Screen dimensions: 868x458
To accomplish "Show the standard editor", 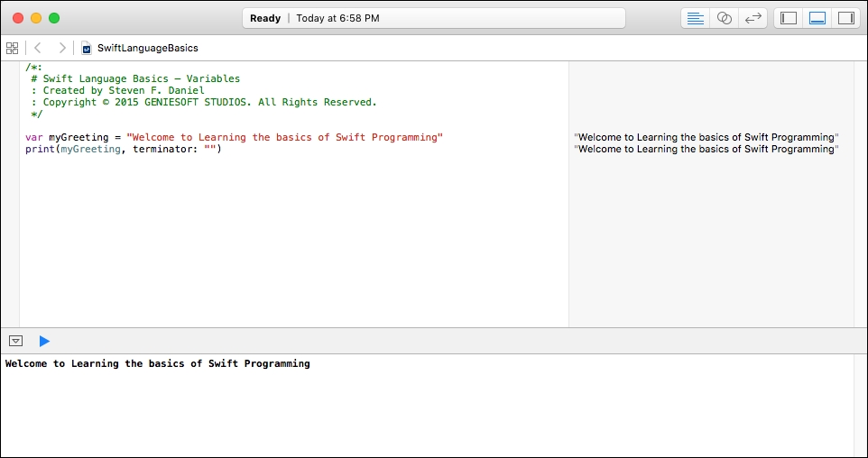I will [696, 18].
